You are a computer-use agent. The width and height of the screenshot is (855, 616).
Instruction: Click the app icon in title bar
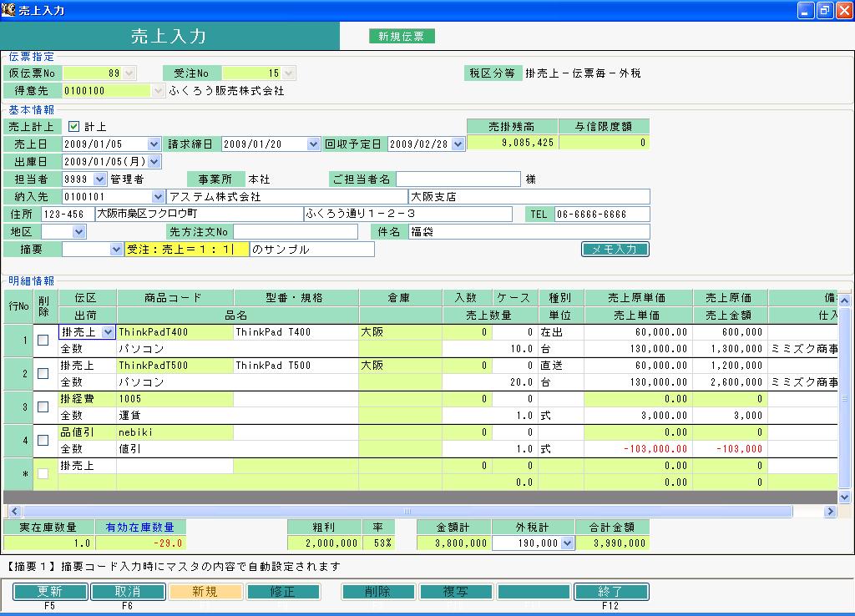8,9
